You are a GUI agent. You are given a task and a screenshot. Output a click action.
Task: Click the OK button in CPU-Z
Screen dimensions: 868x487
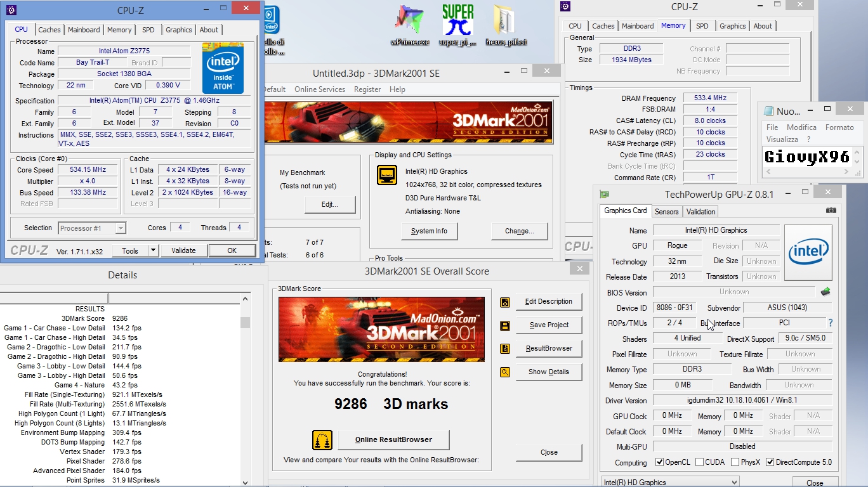[232, 250]
